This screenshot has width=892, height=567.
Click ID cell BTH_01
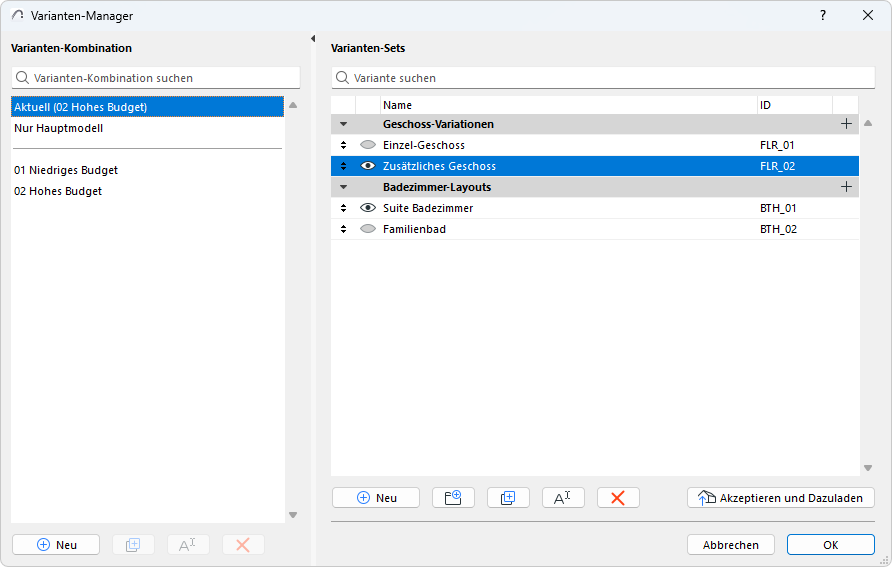[778, 208]
